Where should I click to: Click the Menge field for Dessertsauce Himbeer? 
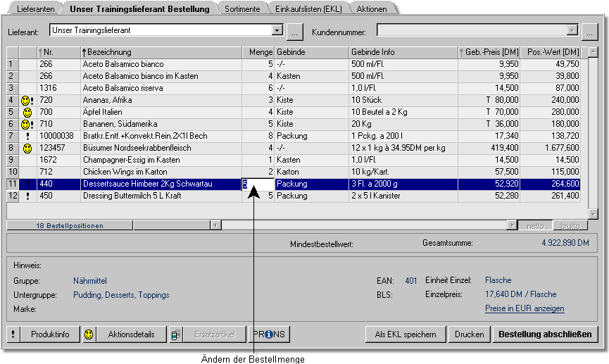[258, 184]
